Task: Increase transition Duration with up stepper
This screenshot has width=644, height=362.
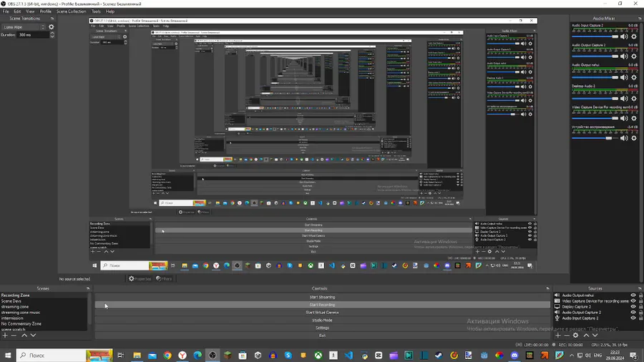Action: tap(52, 33)
